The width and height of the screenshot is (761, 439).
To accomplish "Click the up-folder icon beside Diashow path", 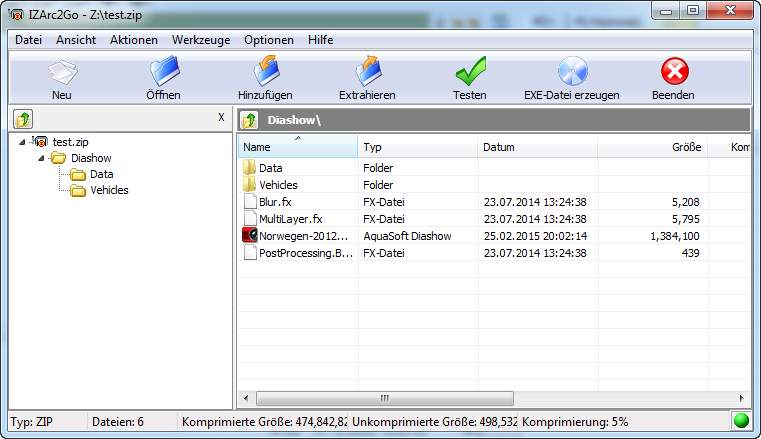I will point(250,120).
